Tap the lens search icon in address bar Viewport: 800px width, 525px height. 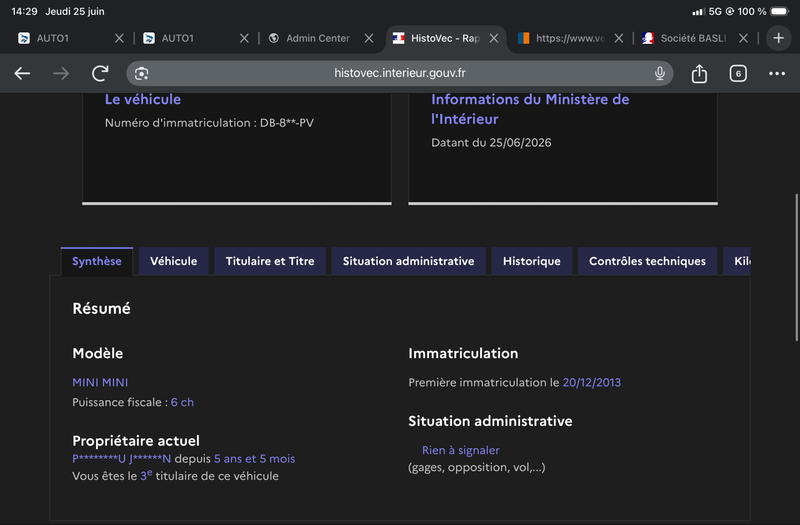tap(141, 73)
